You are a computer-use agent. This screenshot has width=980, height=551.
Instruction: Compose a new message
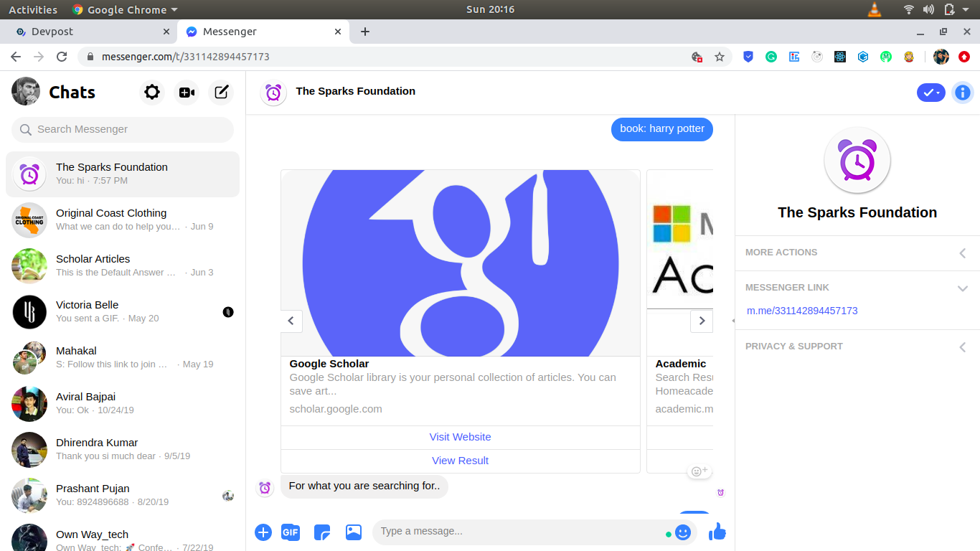click(x=222, y=92)
